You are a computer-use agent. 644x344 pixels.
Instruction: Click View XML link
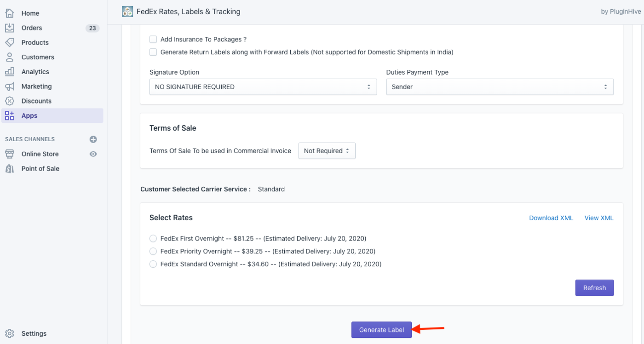point(599,218)
